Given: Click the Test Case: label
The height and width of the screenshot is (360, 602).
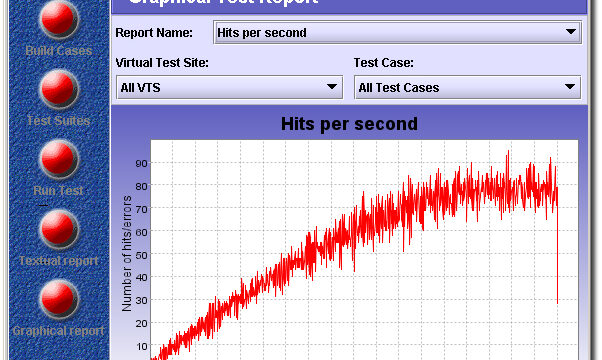Looking at the screenshot, I should [384, 63].
